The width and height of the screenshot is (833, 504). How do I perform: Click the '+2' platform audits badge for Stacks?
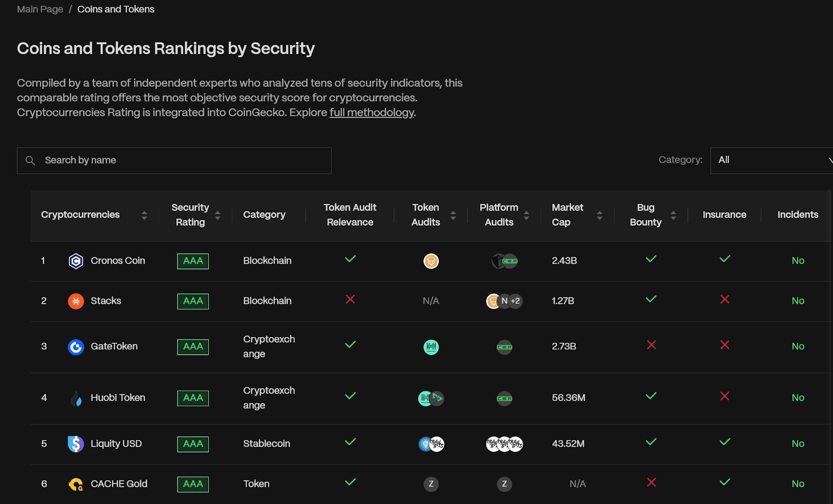point(515,301)
